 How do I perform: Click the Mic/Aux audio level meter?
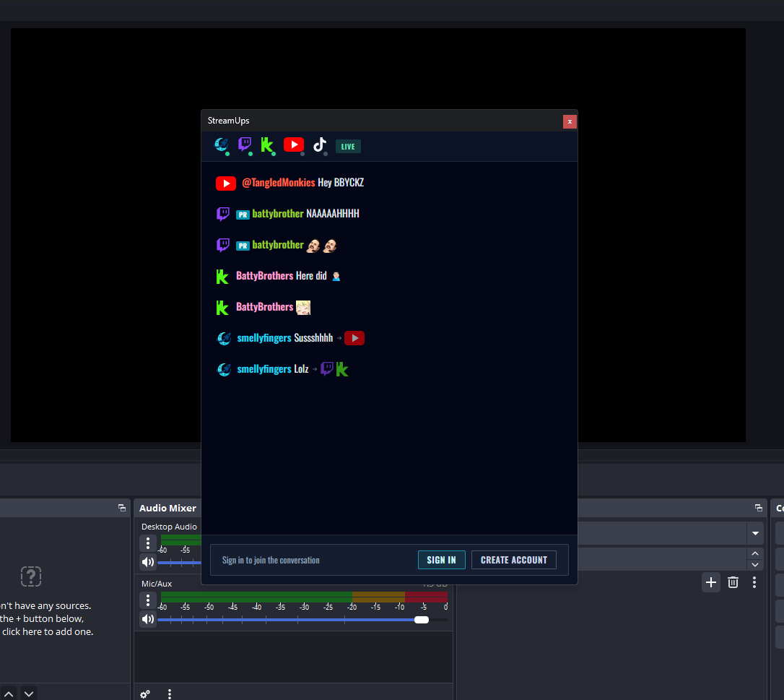coord(304,597)
